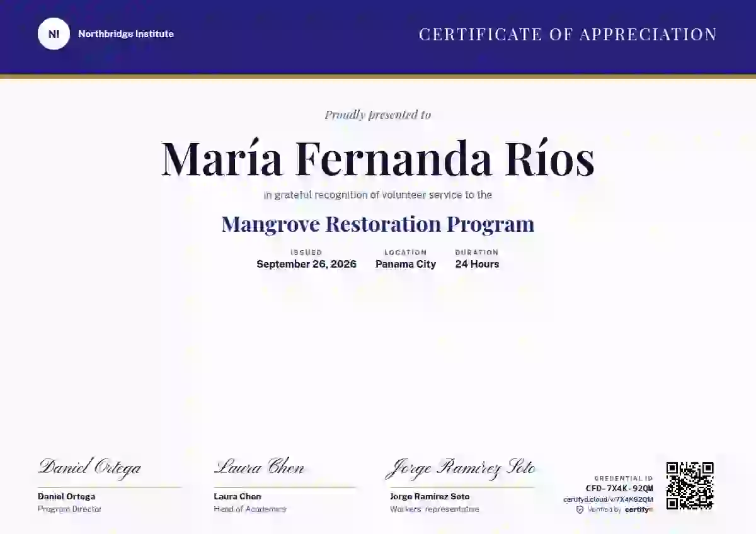Click the QR code
The image size is (756, 534).
coord(690,486)
